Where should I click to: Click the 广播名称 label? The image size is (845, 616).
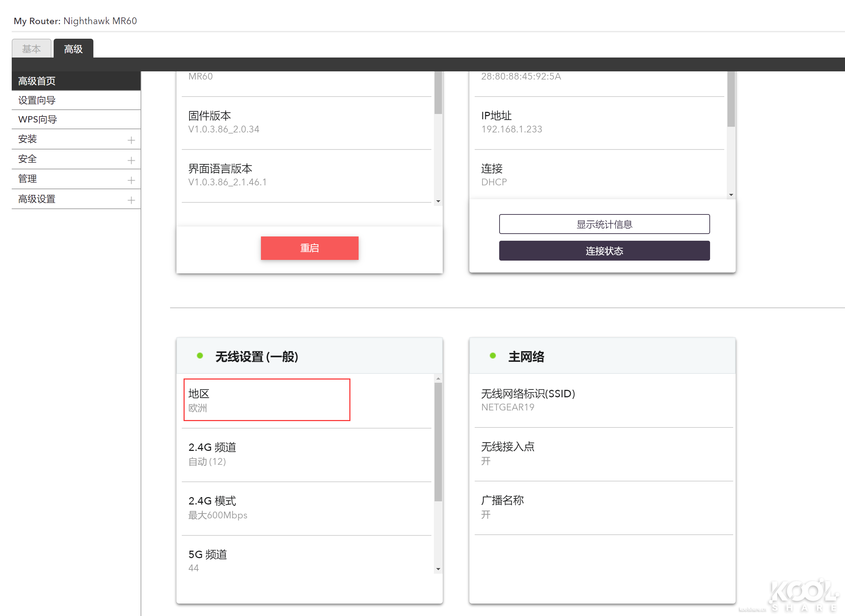click(x=502, y=500)
